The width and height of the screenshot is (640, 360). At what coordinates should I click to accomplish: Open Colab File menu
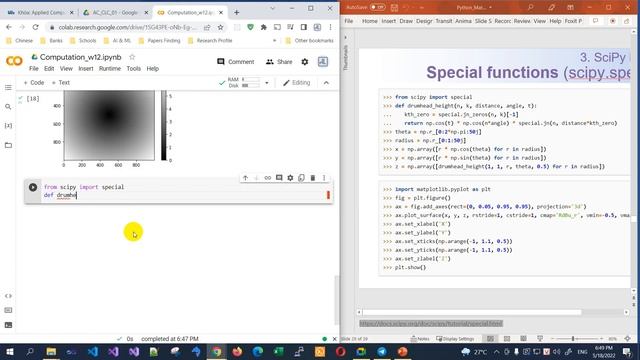click(x=34, y=69)
